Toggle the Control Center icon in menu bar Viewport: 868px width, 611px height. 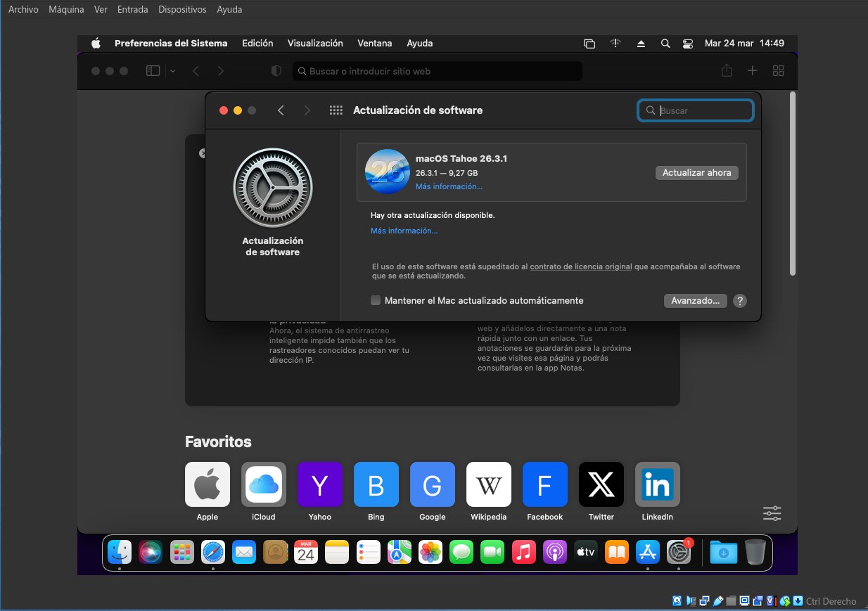point(688,44)
